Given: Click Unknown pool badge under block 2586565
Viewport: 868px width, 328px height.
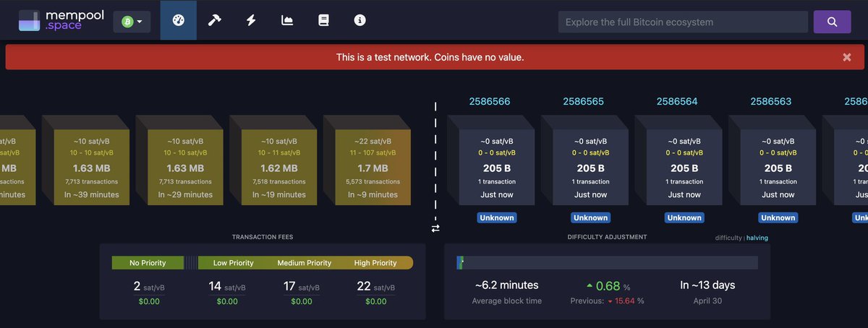Looking at the screenshot, I should (x=591, y=217).
